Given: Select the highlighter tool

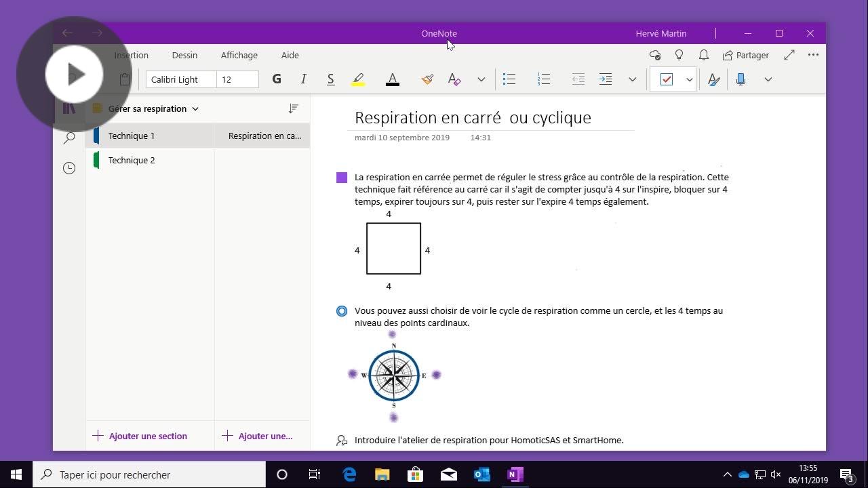Looking at the screenshot, I should pyautogui.click(x=358, y=79).
